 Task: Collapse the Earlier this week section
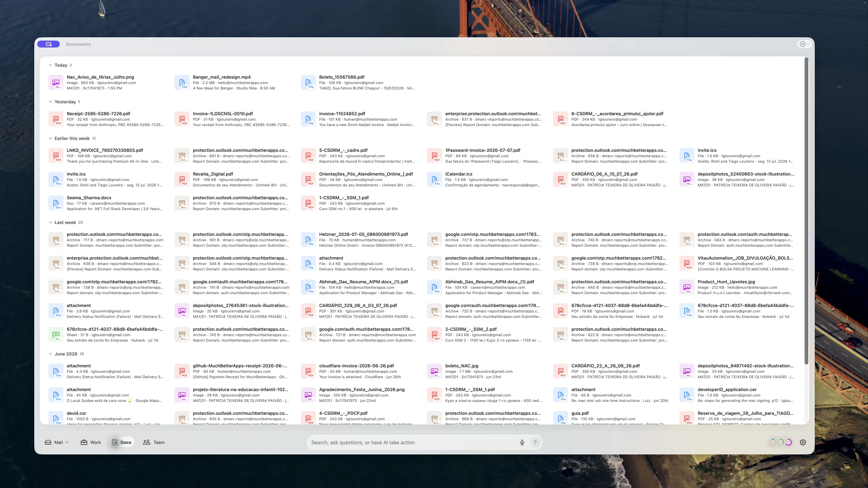tap(50, 138)
